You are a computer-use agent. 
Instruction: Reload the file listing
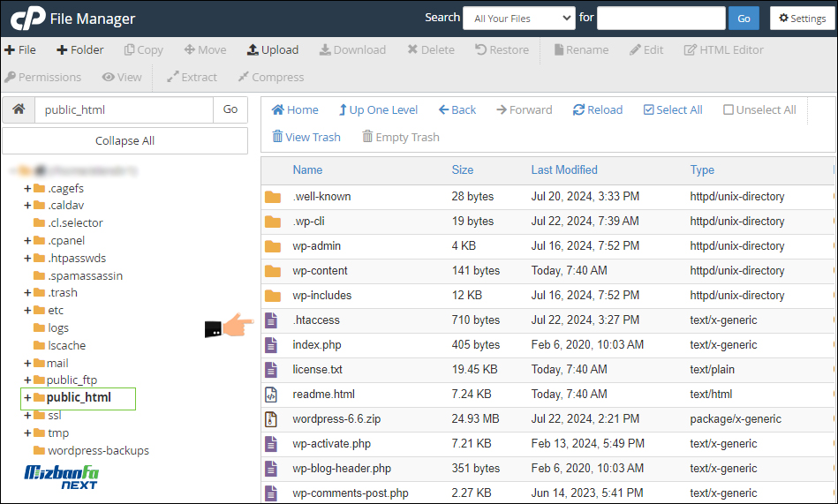coord(598,109)
